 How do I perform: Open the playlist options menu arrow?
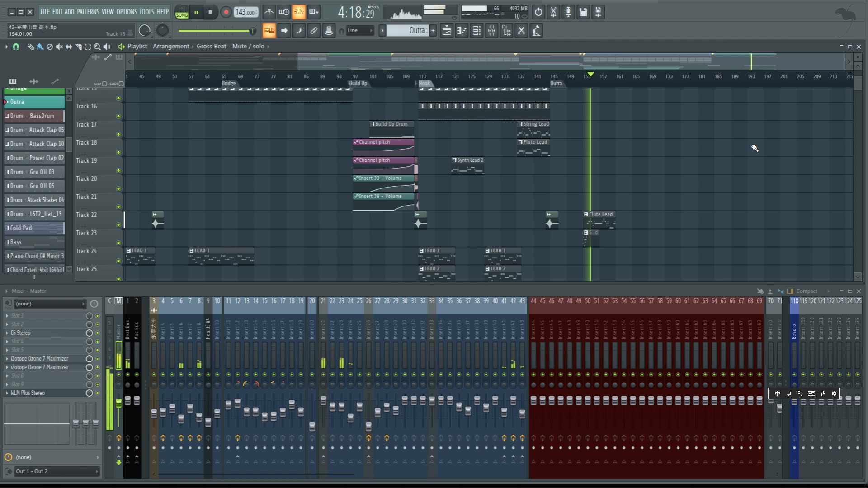(6, 47)
